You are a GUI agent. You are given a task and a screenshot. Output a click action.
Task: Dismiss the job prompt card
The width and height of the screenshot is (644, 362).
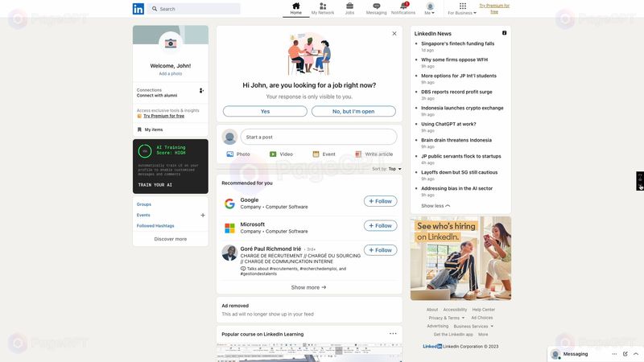point(394,34)
